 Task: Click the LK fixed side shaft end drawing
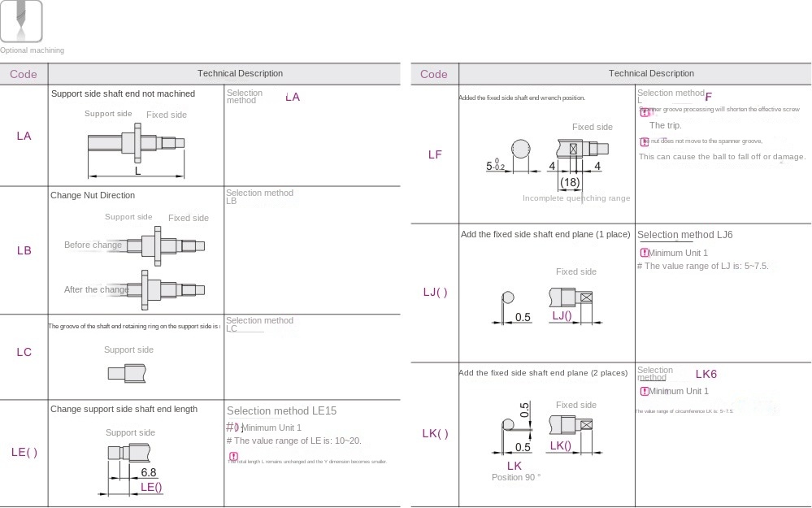[571, 425]
